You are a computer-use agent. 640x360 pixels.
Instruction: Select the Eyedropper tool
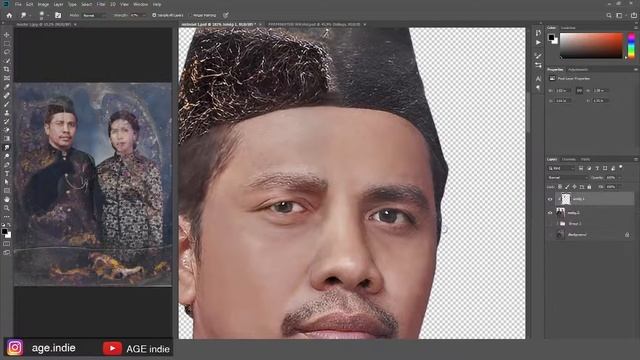pyautogui.click(x=7, y=87)
